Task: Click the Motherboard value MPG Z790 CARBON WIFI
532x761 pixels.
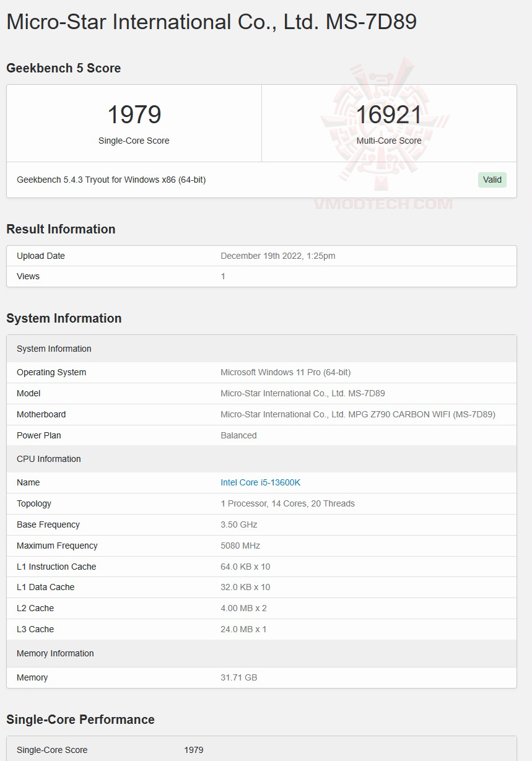Action: click(x=357, y=414)
